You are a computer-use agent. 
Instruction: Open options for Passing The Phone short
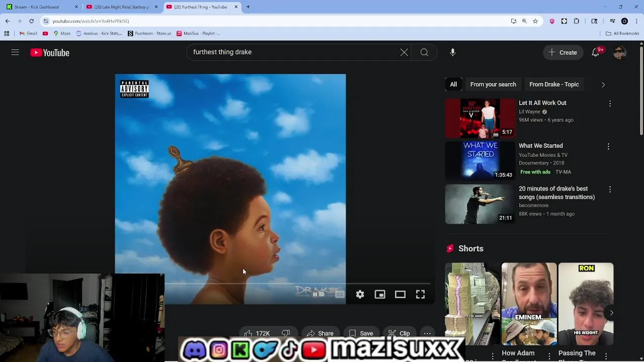tap(606, 356)
